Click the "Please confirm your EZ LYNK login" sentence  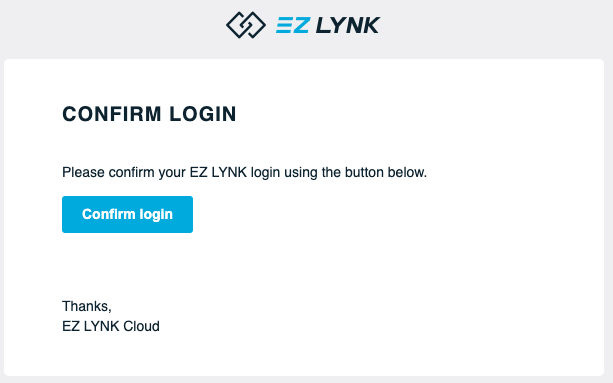click(245, 172)
